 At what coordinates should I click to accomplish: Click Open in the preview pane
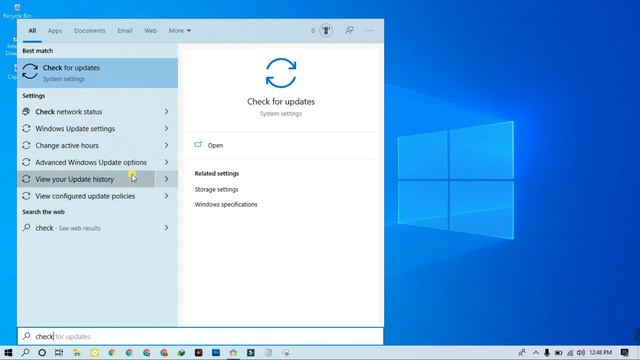point(215,145)
